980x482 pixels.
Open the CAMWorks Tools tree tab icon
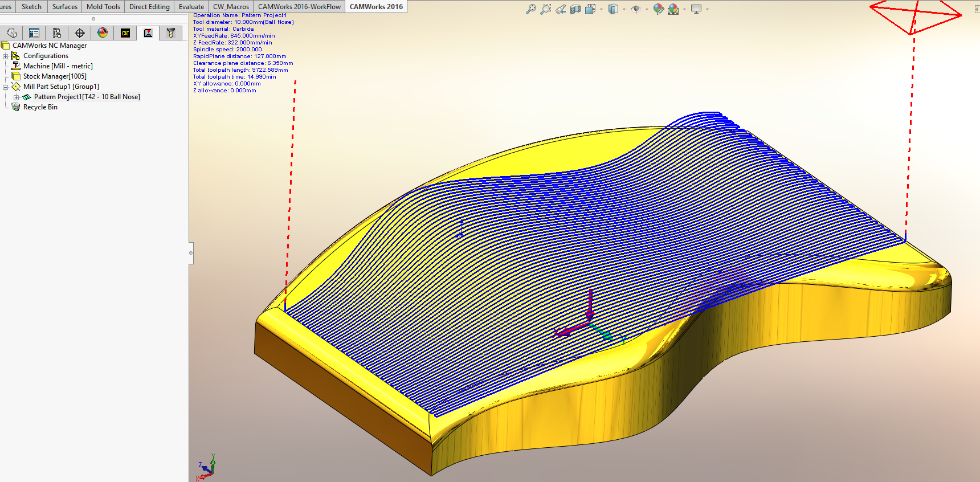170,33
